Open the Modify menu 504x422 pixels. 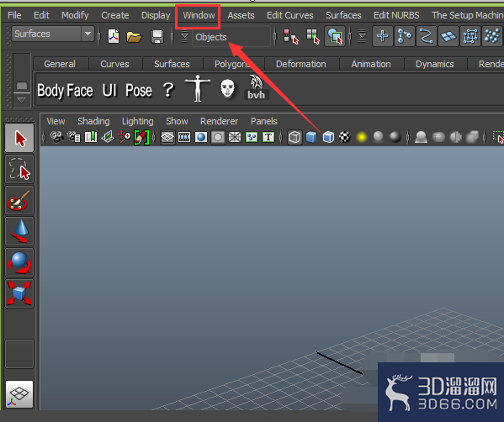(75, 15)
